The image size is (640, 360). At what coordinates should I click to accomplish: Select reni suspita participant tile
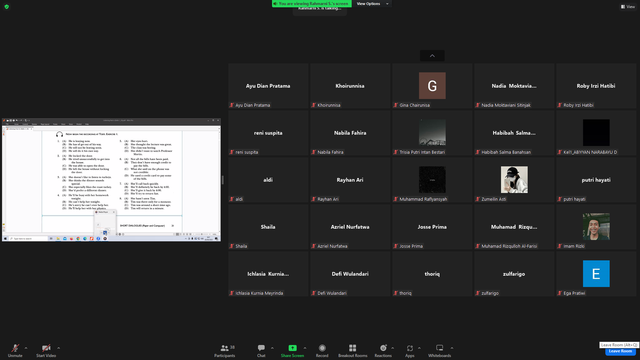[x=268, y=133]
